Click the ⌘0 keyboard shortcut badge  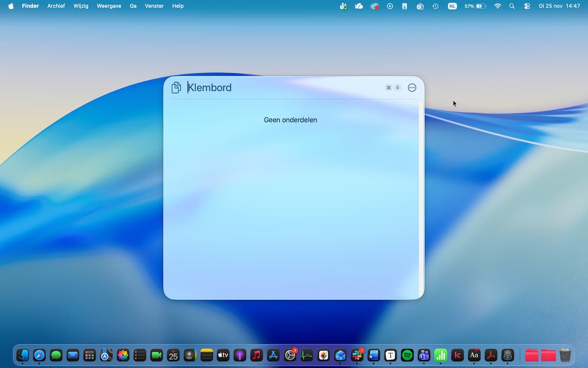pyautogui.click(x=393, y=88)
